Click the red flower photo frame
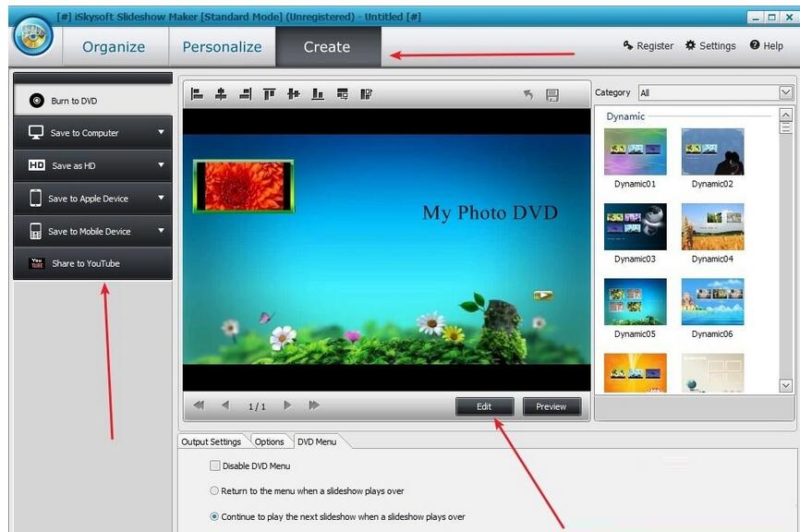 click(243, 186)
